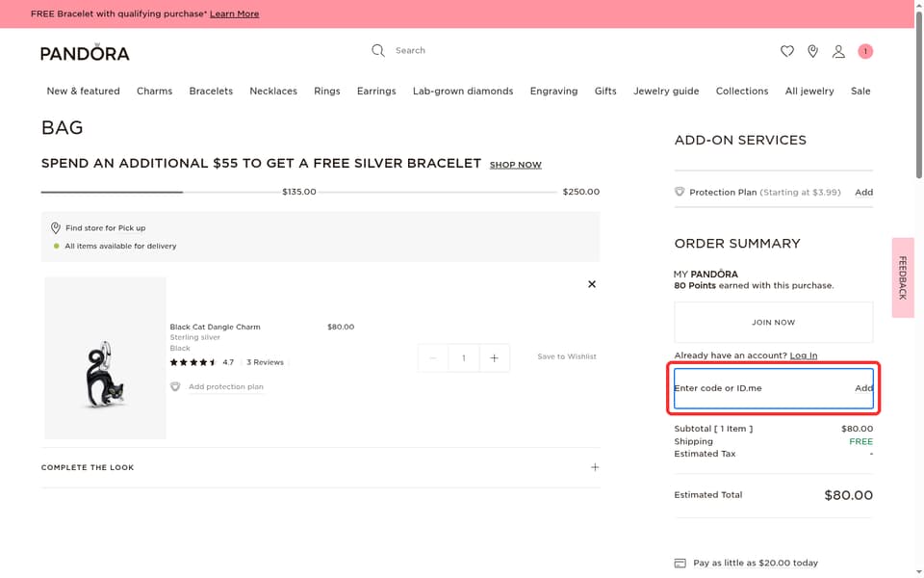Open the Rings menu
The height and width of the screenshot is (578, 924).
click(327, 91)
